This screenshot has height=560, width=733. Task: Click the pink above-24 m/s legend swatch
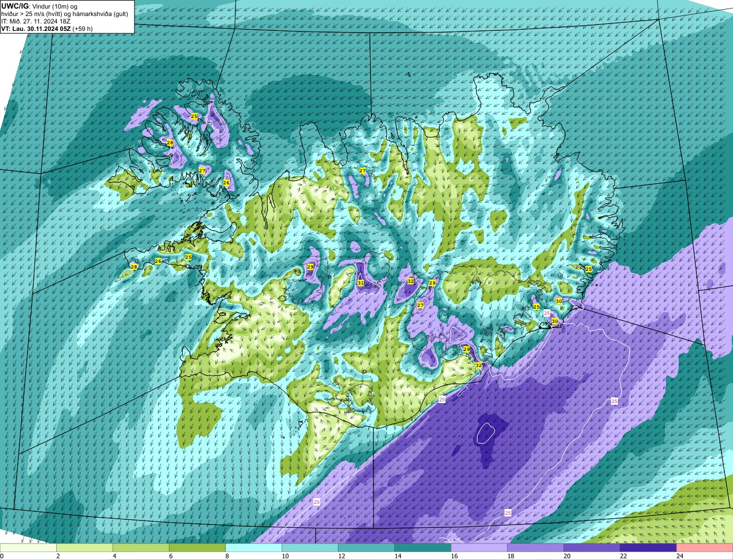[x=705, y=547]
